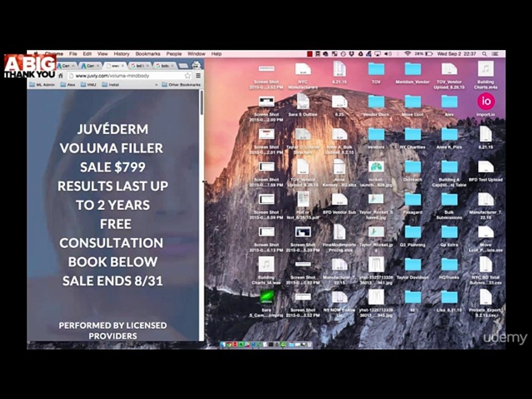Switch to the Google 'led l' tab
532x399 pixels.
pos(139,65)
